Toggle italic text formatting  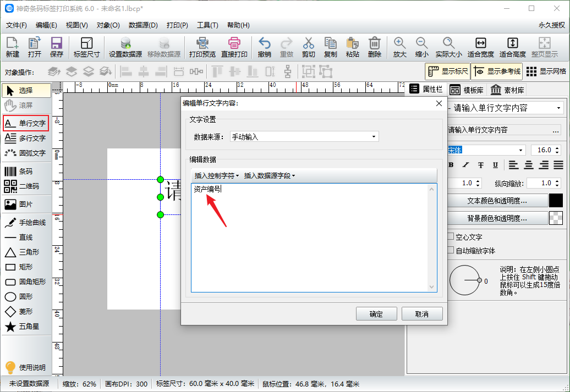(x=465, y=165)
